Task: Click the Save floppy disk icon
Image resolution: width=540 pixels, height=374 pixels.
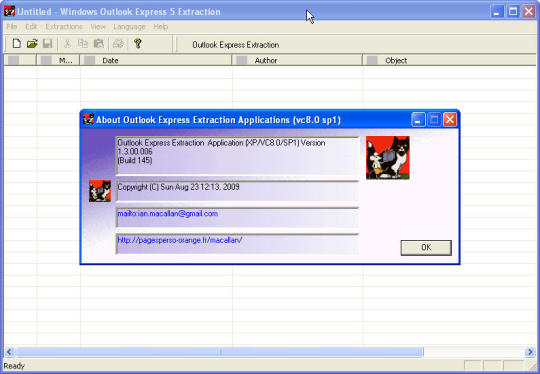Action: 47,44
